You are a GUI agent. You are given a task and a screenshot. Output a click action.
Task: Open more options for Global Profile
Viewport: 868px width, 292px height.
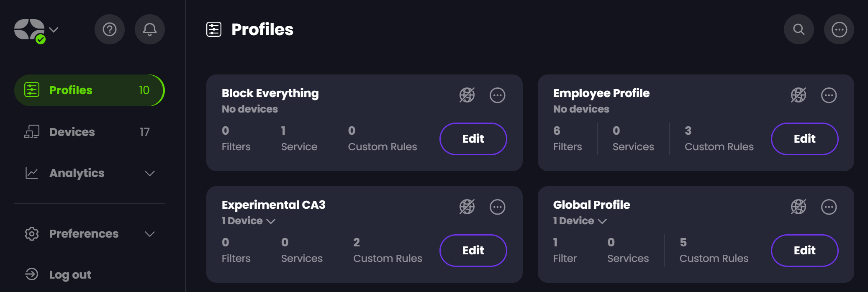(x=829, y=207)
